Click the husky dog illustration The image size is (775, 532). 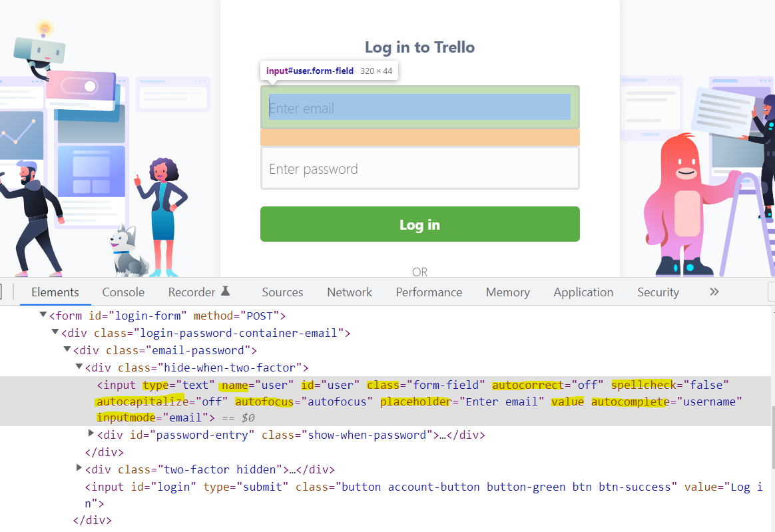click(129, 252)
